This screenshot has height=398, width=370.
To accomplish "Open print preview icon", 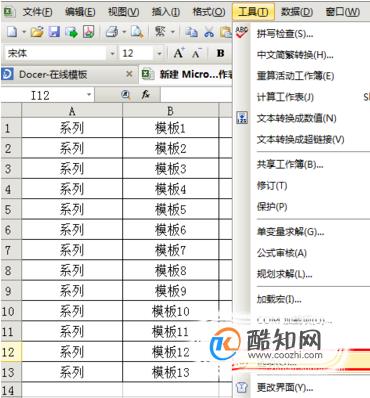I will [x=137, y=32].
